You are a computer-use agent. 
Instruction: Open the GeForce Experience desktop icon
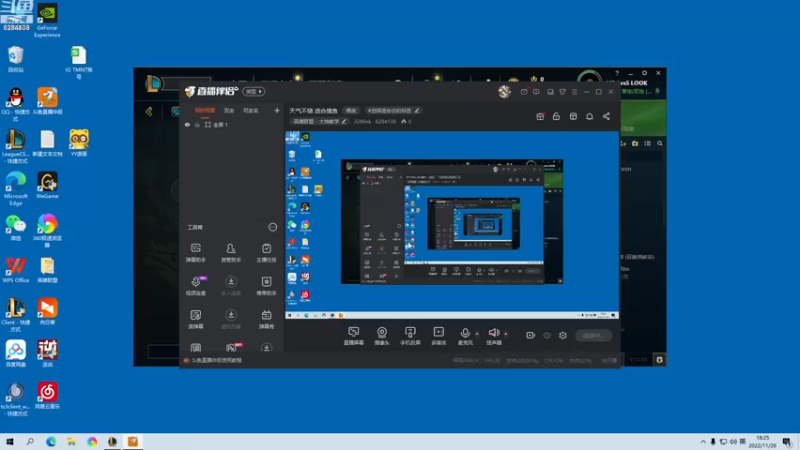[x=47, y=20]
